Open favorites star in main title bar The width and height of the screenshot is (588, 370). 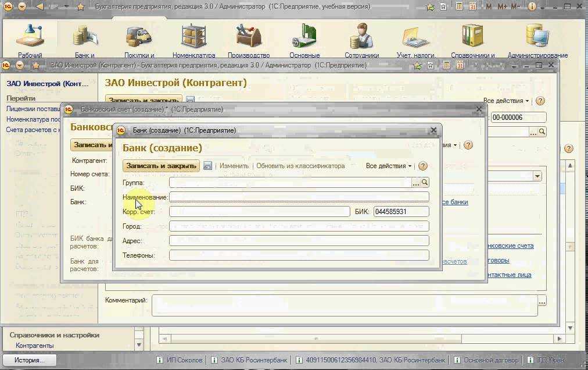click(x=80, y=6)
